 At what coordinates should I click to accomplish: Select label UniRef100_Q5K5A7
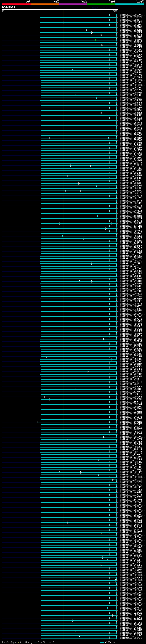131,138
